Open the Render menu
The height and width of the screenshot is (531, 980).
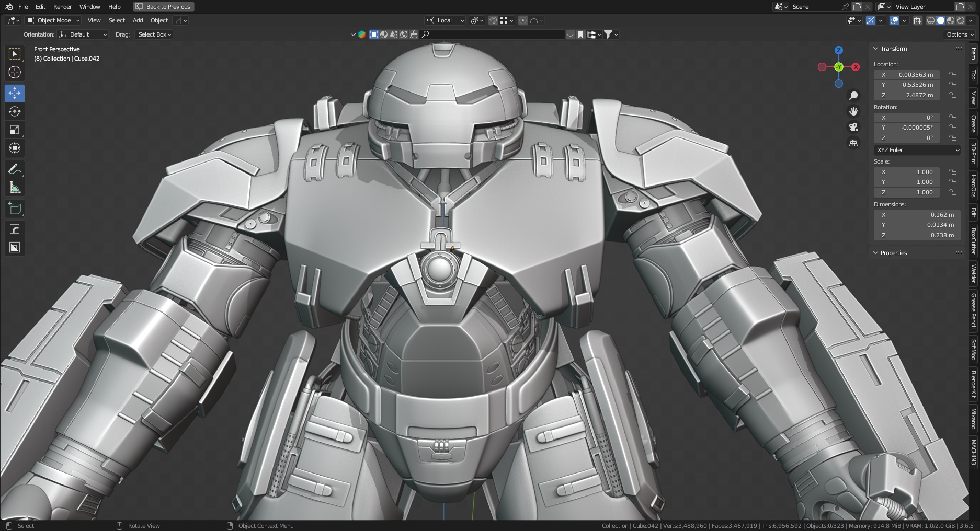click(x=62, y=7)
